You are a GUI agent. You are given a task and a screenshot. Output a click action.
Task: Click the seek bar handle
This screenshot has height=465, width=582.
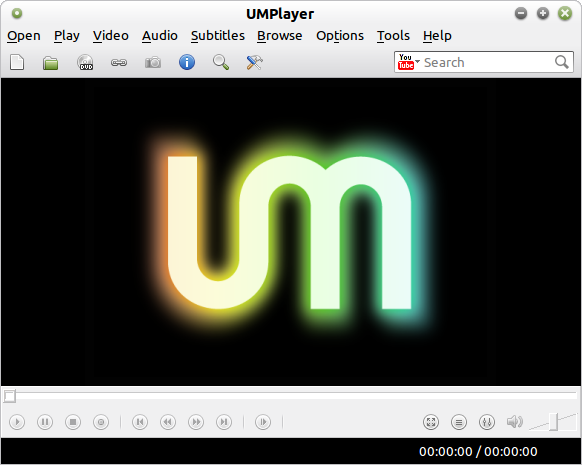(x=10, y=396)
